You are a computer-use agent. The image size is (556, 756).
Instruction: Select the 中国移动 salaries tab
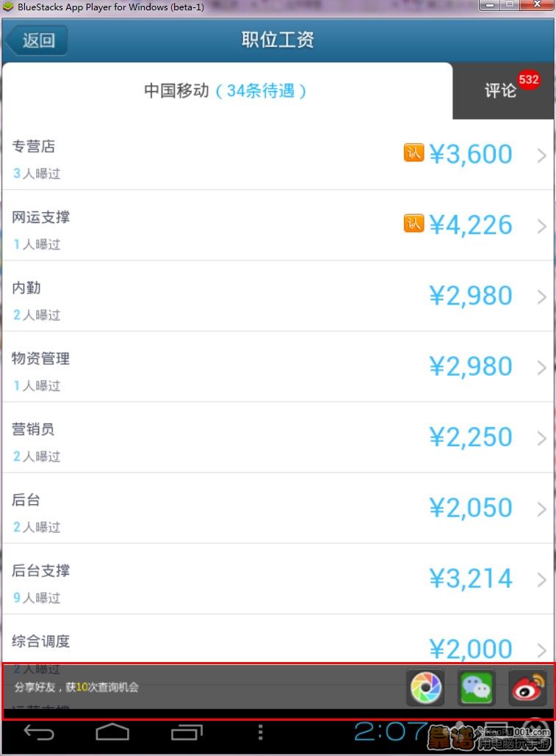coord(225,91)
